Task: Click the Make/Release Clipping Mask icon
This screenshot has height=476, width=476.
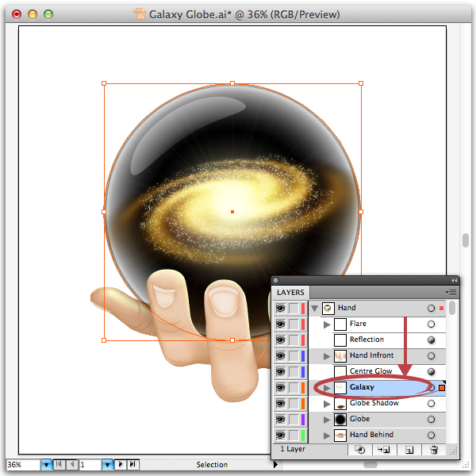Action: pyautogui.click(x=360, y=450)
